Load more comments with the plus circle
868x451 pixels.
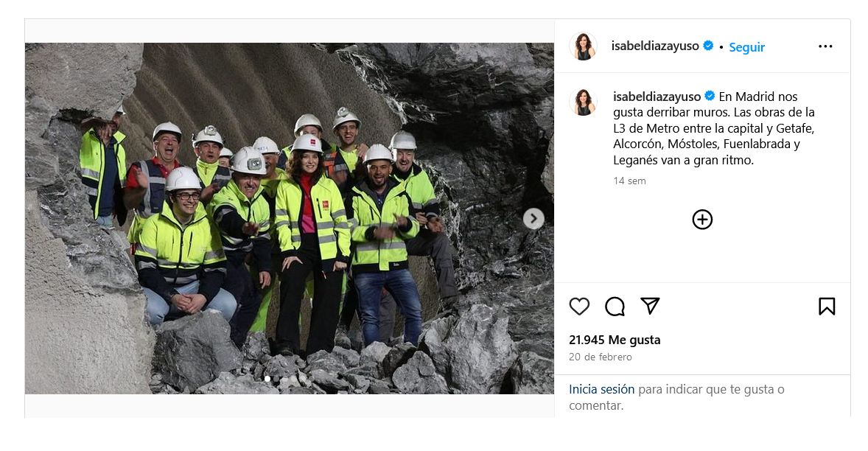pos(702,220)
